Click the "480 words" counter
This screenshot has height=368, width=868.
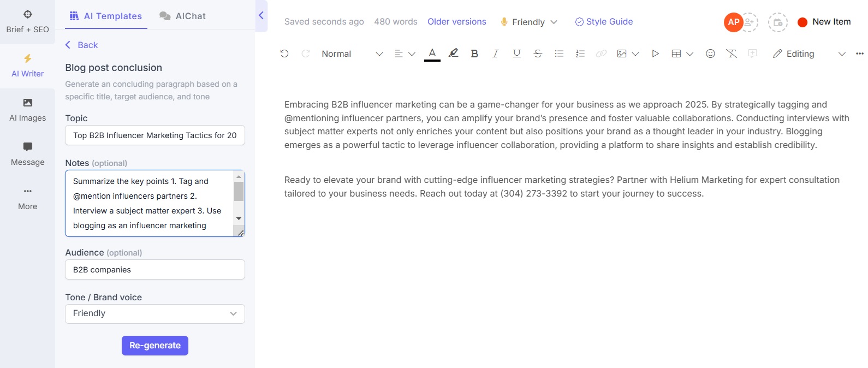(x=396, y=21)
